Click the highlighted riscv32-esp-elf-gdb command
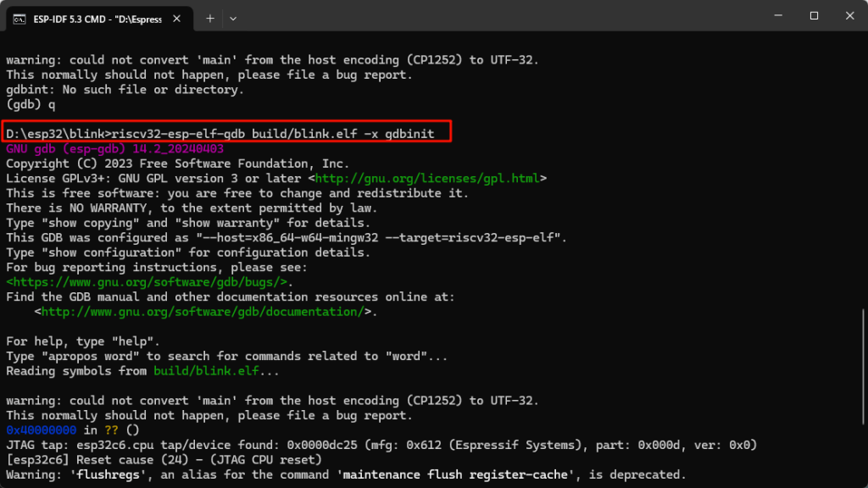868x488 pixels. (x=225, y=132)
